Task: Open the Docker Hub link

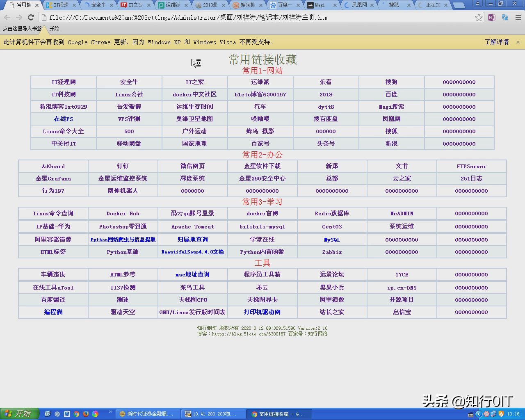Action: [x=123, y=213]
